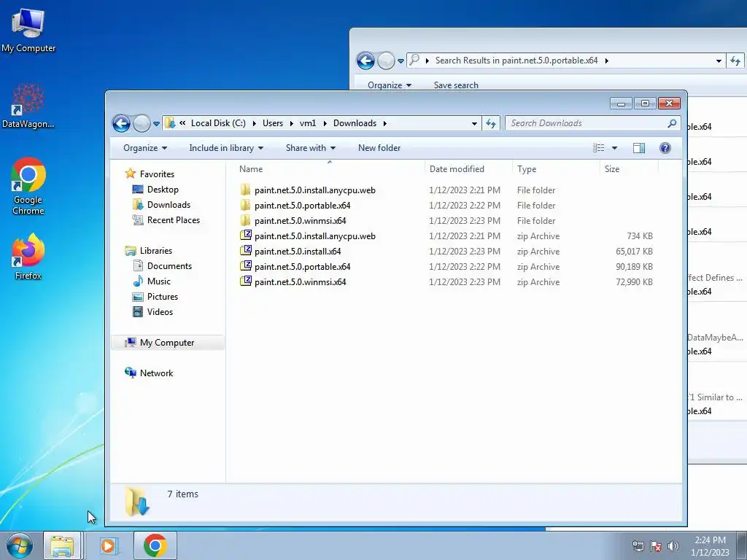Select Network in navigation pane
Image resolution: width=747 pixels, height=560 pixels.
(x=149, y=373)
